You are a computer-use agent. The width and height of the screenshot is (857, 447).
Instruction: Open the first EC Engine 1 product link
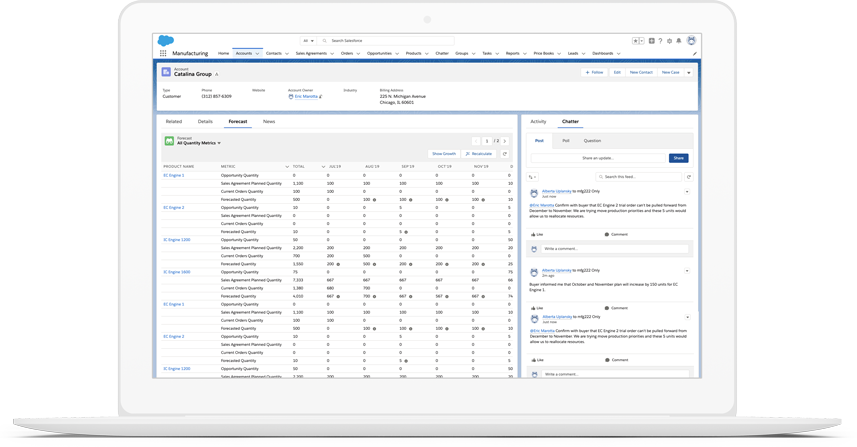(174, 175)
